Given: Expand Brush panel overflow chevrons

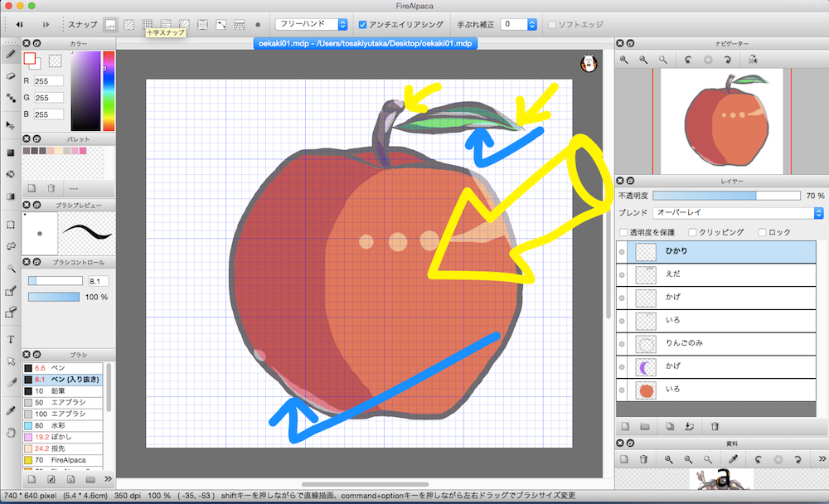Looking at the screenshot, I should tap(109, 479).
